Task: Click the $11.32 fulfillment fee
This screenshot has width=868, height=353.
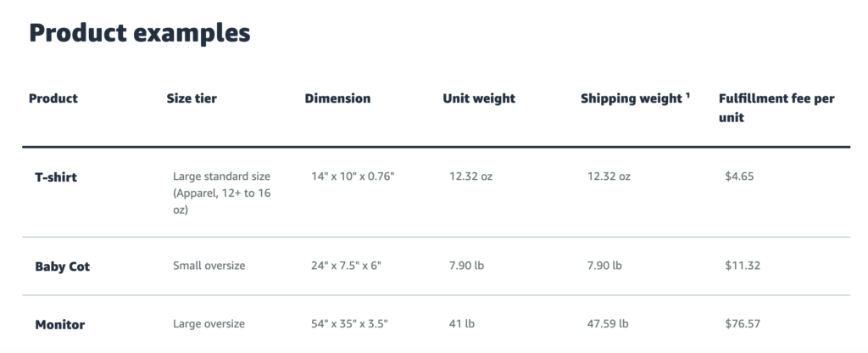Action: [x=743, y=266]
